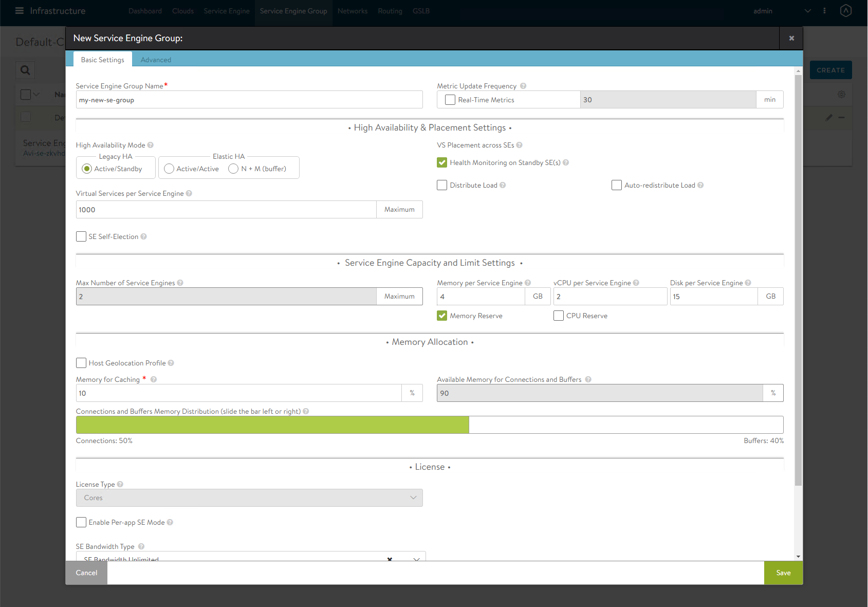Click the minus icon beside pencil

click(841, 118)
